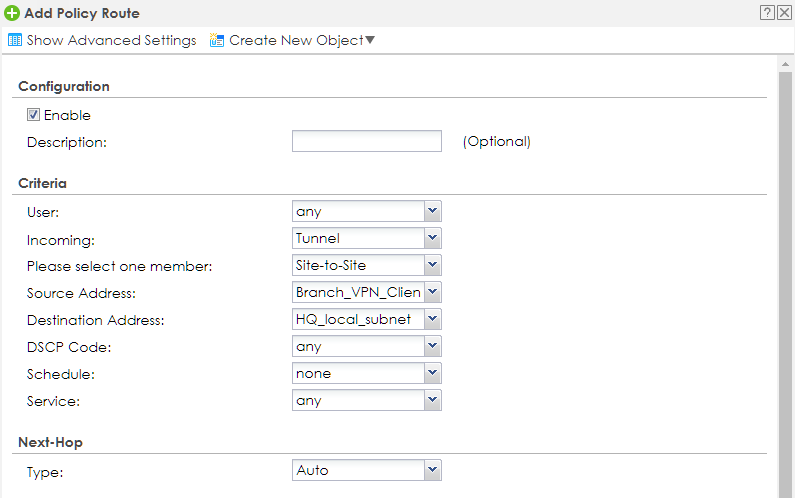Viewport: 795px width, 498px height.
Task: Open the Destination Address dropdown
Action: tap(366, 319)
